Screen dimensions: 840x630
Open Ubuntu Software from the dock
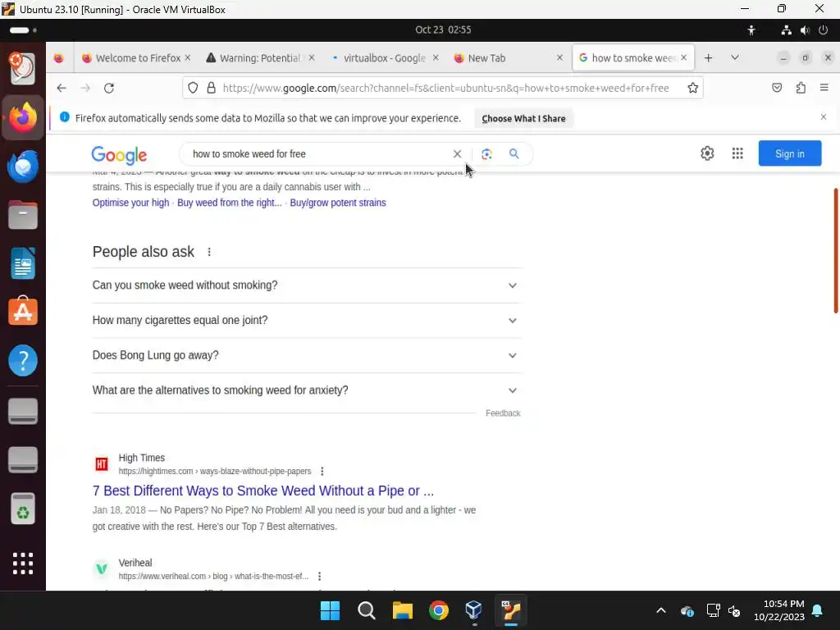point(23,311)
